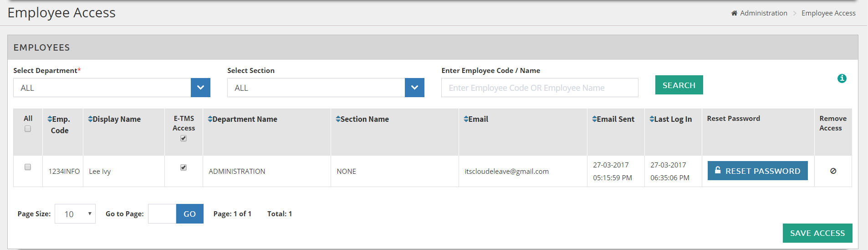Screen dimensions: 868x250
Task: Sort table by Department Name column
Action: click(243, 119)
